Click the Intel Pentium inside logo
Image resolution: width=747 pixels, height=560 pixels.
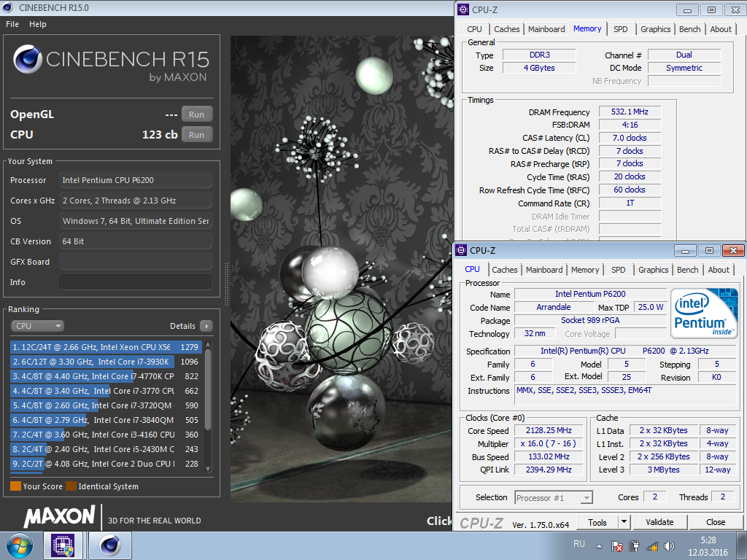point(704,313)
